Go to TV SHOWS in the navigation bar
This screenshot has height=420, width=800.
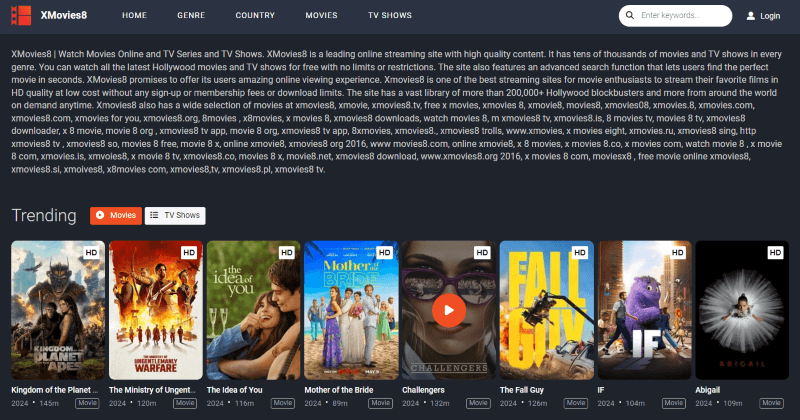pos(390,15)
